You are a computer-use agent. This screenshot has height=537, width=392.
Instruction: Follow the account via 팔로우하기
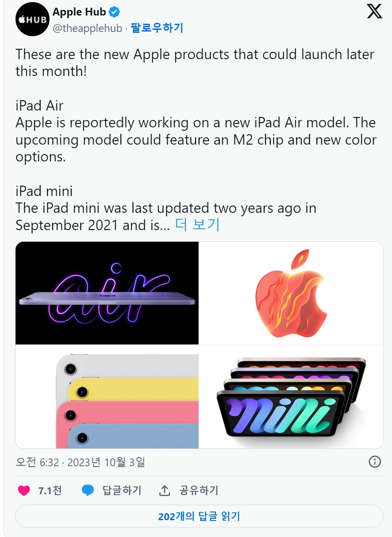click(157, 28)
